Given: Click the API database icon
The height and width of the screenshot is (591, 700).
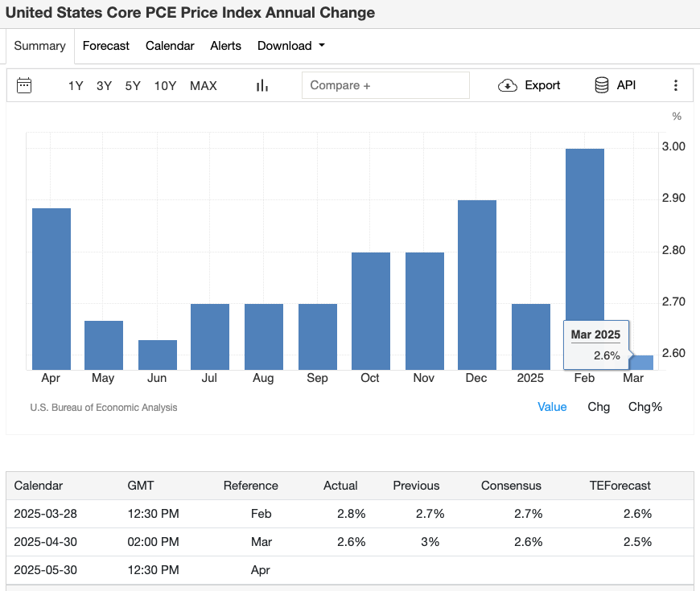Looking at the screenshot, I should 601,85.
